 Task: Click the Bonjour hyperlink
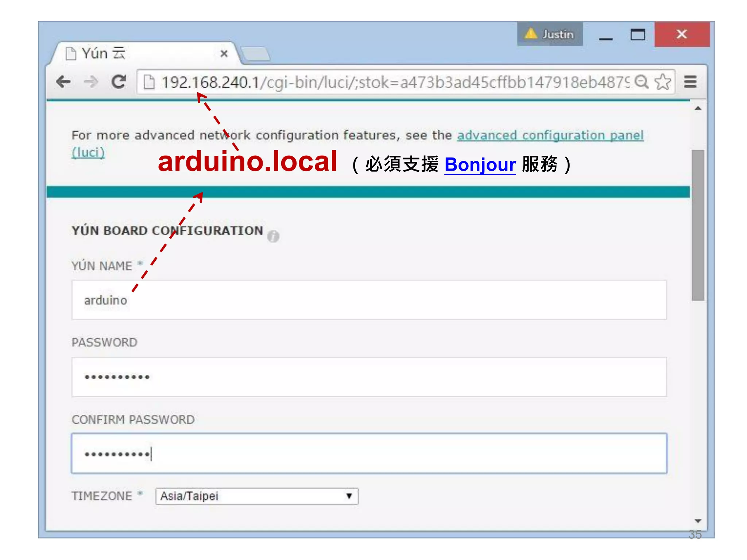point(480,165)
